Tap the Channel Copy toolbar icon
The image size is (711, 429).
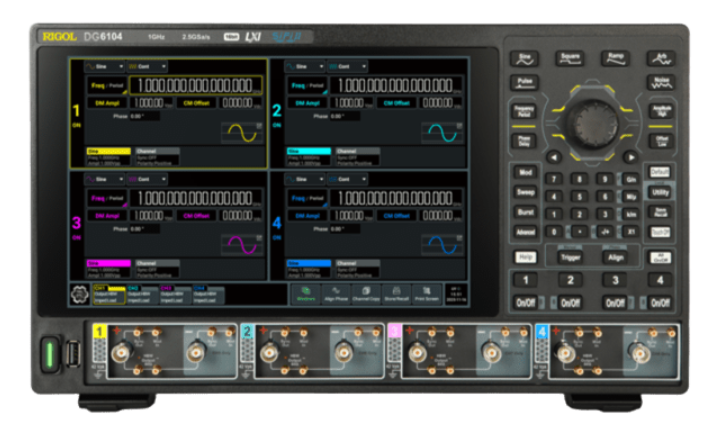coord(366,294)
